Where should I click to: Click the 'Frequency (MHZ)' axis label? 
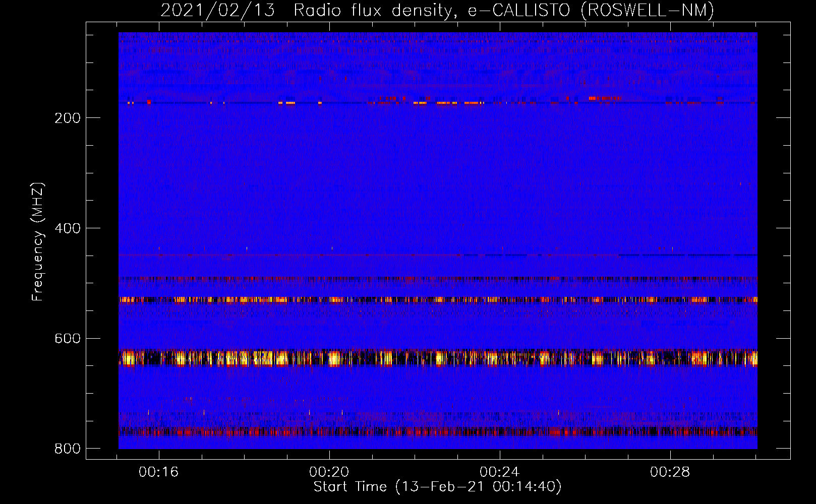pyautogui.click(x=38, y=241)
